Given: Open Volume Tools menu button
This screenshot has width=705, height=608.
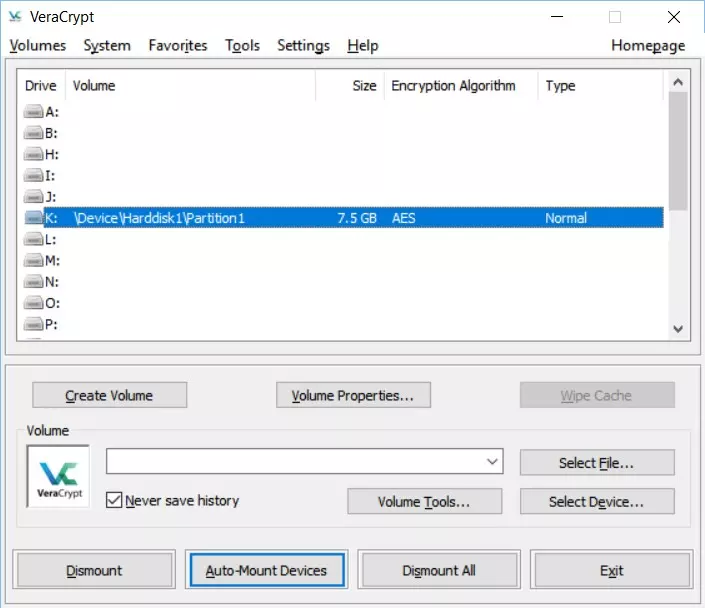Looking at the screenshot, I should coord(424,501).
